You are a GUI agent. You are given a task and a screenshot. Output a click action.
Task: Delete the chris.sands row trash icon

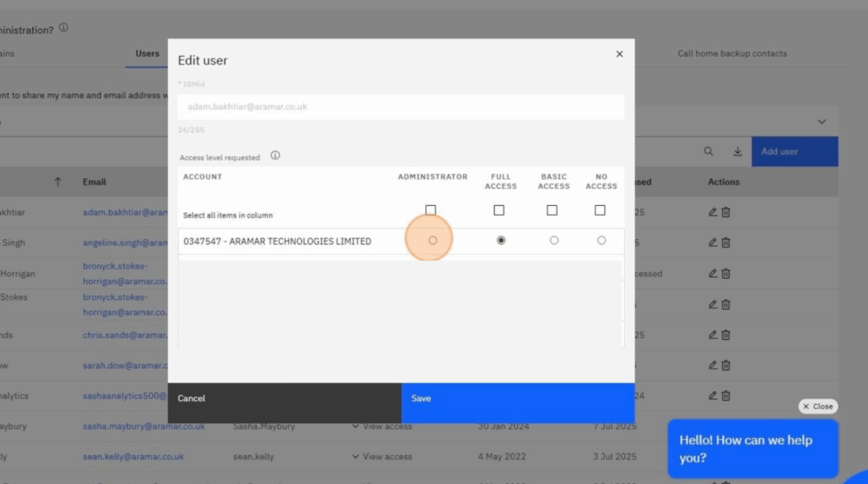pyautogui.click(x=726, y=335)
